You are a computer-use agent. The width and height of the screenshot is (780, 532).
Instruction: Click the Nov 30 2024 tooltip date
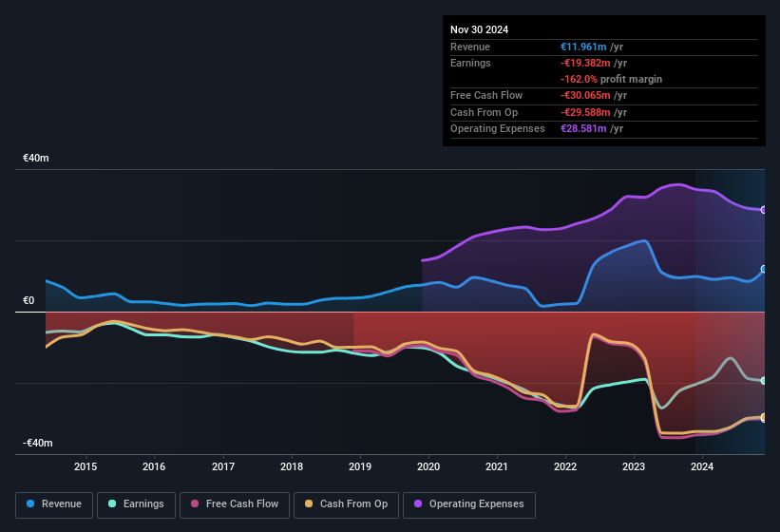(479, 29)
